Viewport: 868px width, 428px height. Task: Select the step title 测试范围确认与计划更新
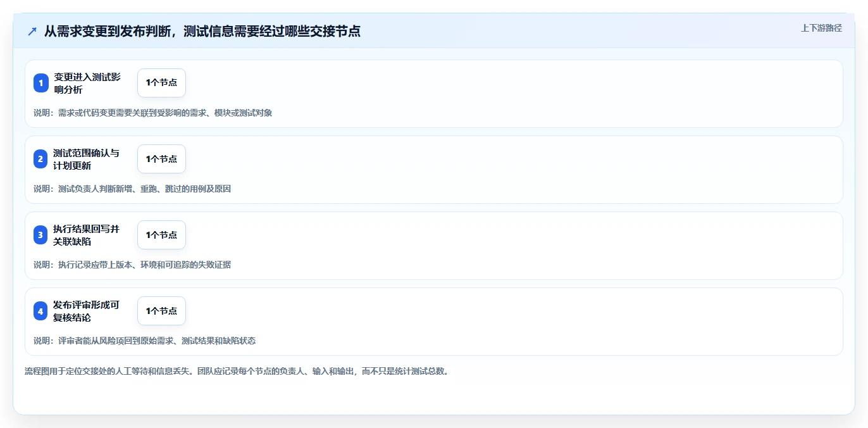pyautogui.click(x=87, y=159)
